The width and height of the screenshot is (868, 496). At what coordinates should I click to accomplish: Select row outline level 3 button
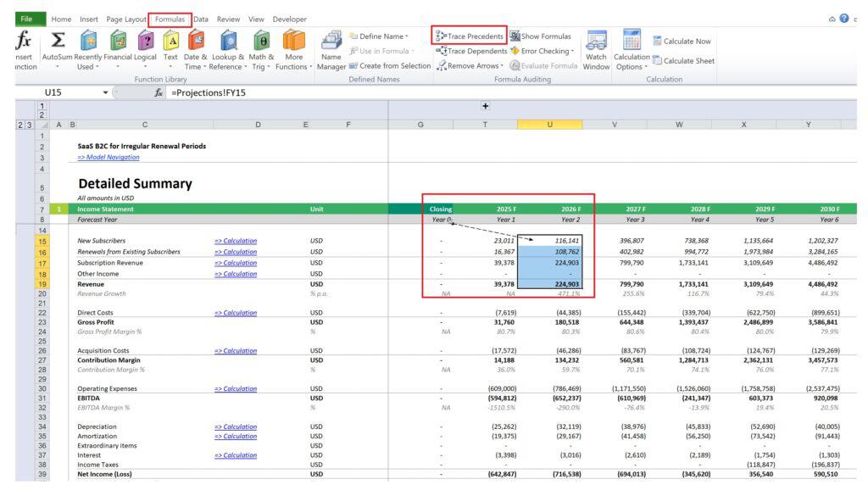pyautogui.click(x=29, y=125)
